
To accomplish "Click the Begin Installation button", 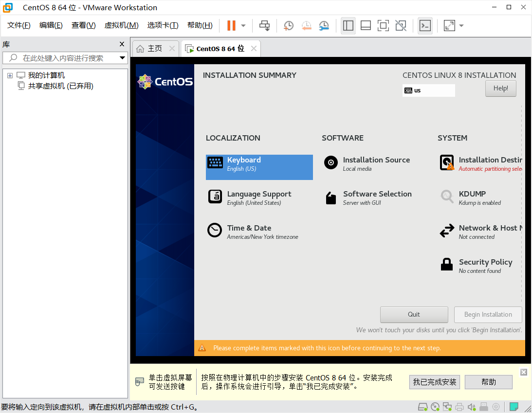I will 488,315.
